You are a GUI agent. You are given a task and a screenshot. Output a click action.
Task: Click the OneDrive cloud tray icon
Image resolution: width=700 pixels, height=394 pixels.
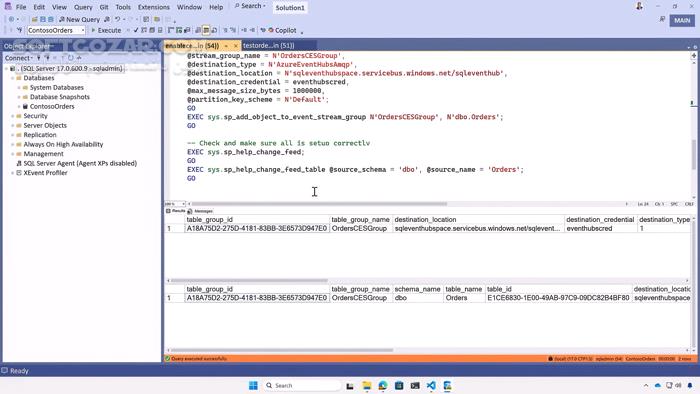[658, 386]
